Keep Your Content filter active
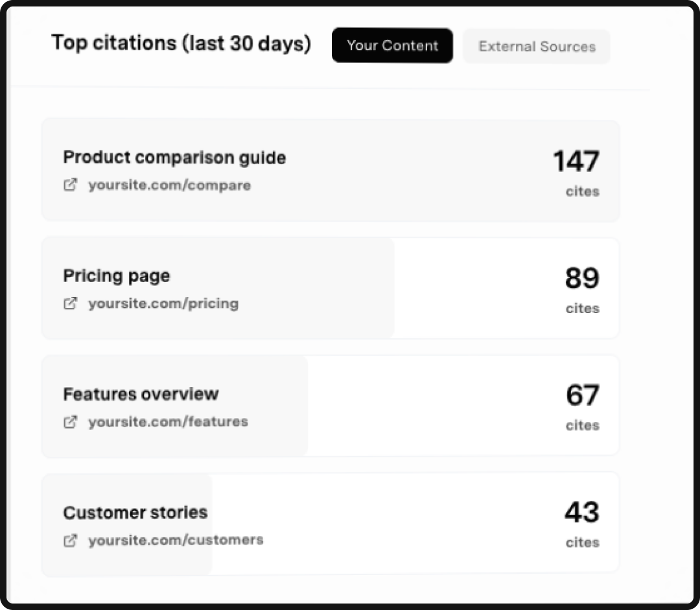The image size is (700, 610). [x=392, y=45]
